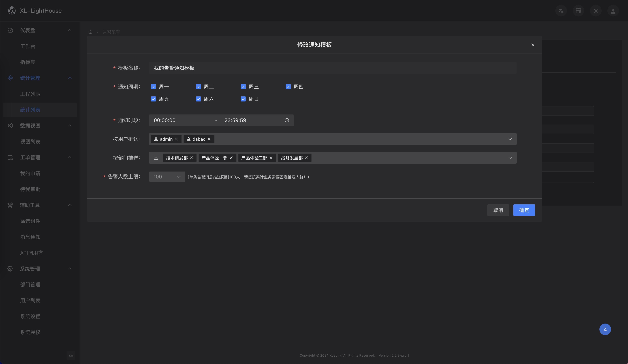
Task: Uncheck the 周四 checkbox
Action: (x=288, y=87)
